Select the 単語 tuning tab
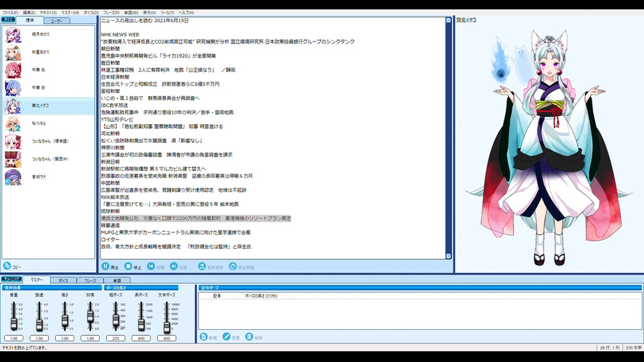644x362 pixels. tap(117, 280)
